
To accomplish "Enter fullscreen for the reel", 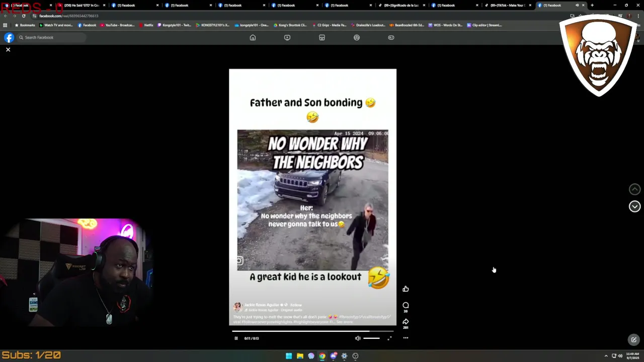I will pos(389,338).
